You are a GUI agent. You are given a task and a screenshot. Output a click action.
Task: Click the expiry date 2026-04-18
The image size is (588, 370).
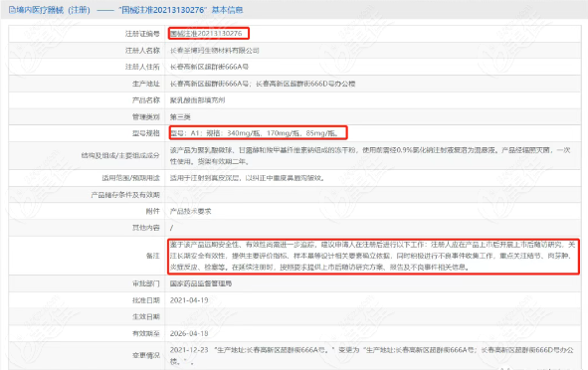[x=189, y=333]
